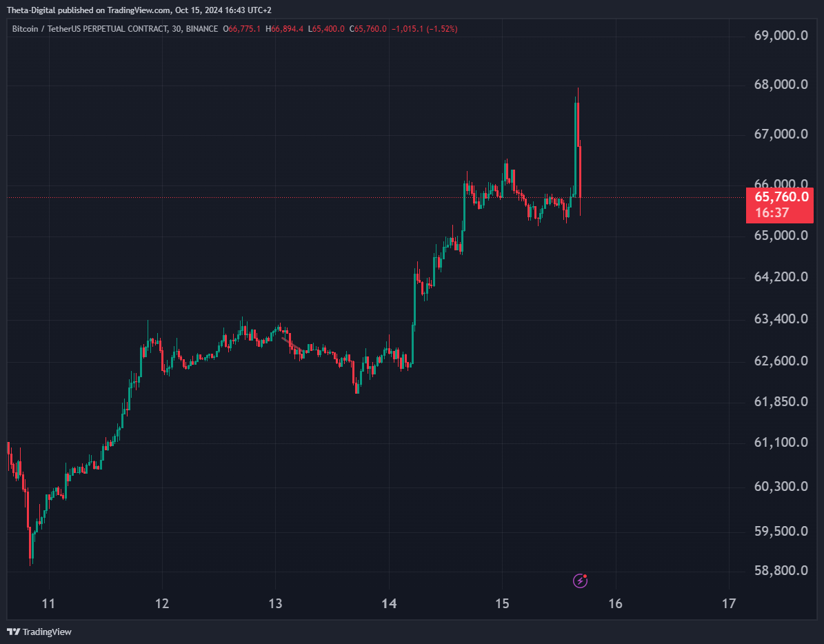This screenshot has height=644, width=824.
Task: Click the 64,200.0 price axis label
Action: click(x=781, y=276)
